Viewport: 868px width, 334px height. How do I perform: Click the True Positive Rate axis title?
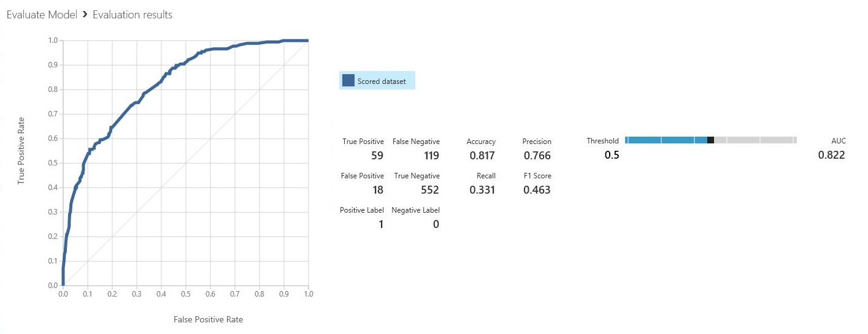[21, 151]
